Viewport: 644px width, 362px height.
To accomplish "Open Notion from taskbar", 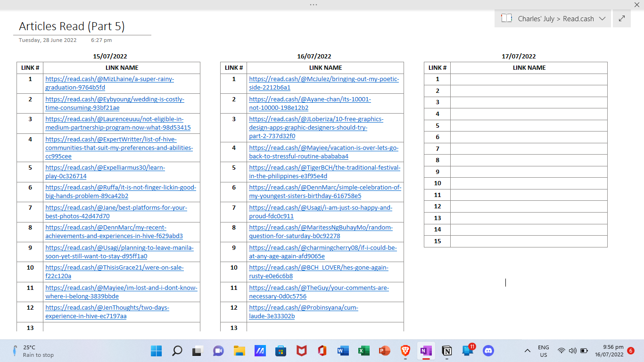I will 446,351.
